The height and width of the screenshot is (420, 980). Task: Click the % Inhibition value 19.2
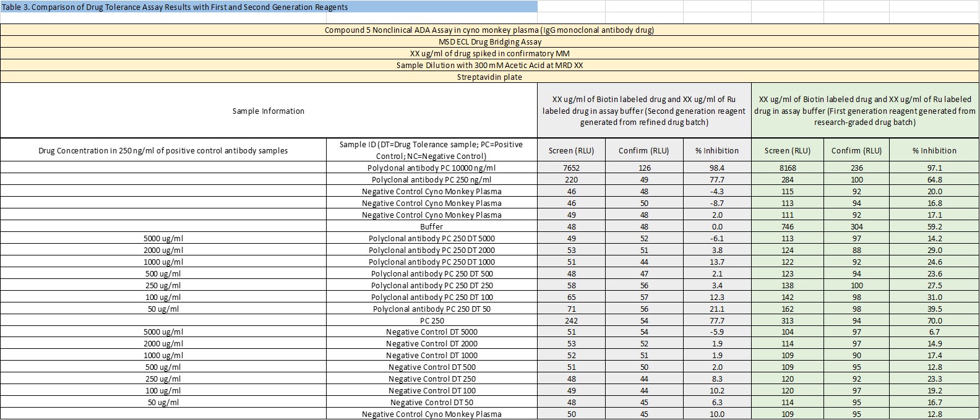[x=934, y=391]
